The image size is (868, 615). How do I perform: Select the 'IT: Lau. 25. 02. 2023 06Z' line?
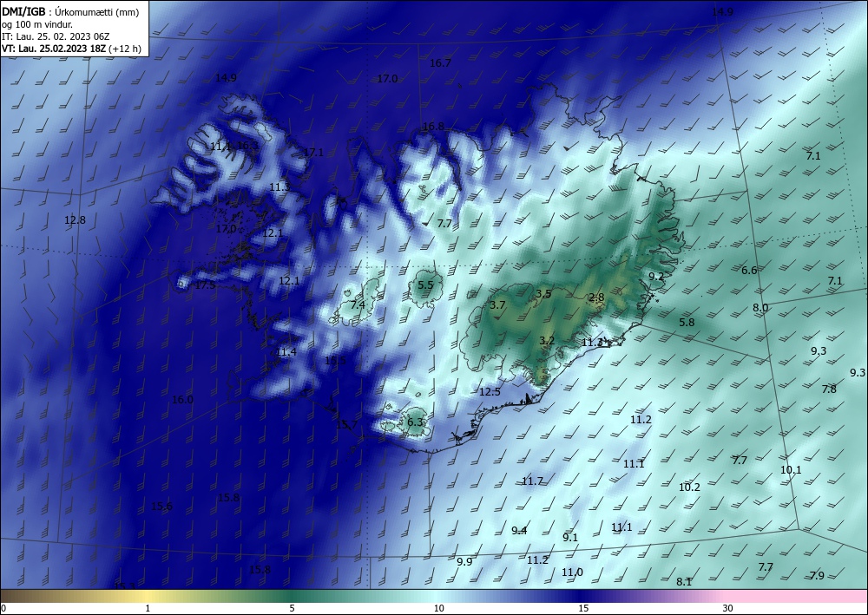tap(56, 36)
